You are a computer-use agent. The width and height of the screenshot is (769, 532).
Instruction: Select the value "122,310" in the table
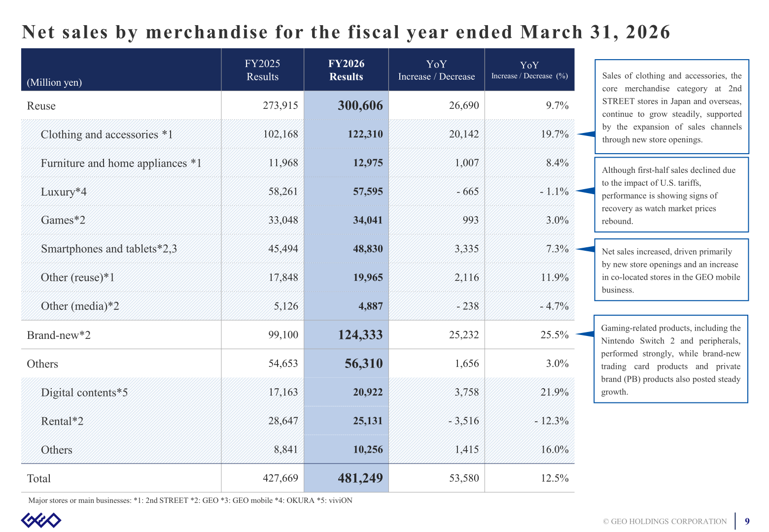pyautogui.click(x=365, y=134)
